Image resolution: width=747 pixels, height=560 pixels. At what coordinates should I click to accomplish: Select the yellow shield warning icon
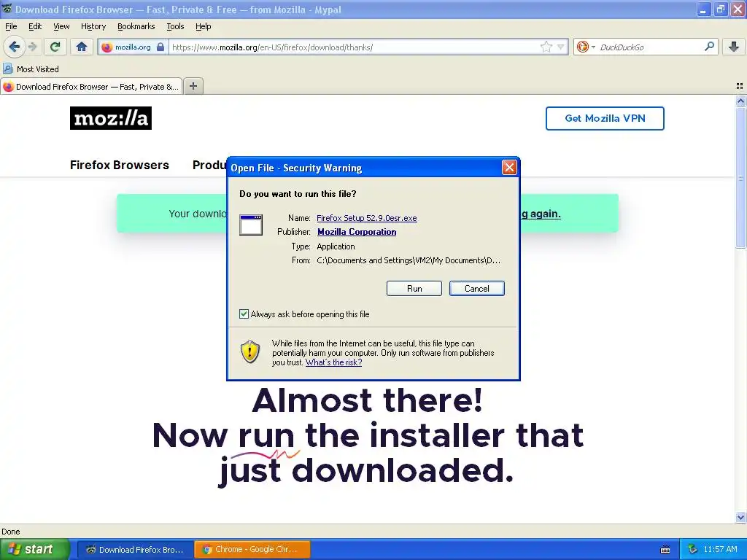pyautogui.click(x=250, y=352)
